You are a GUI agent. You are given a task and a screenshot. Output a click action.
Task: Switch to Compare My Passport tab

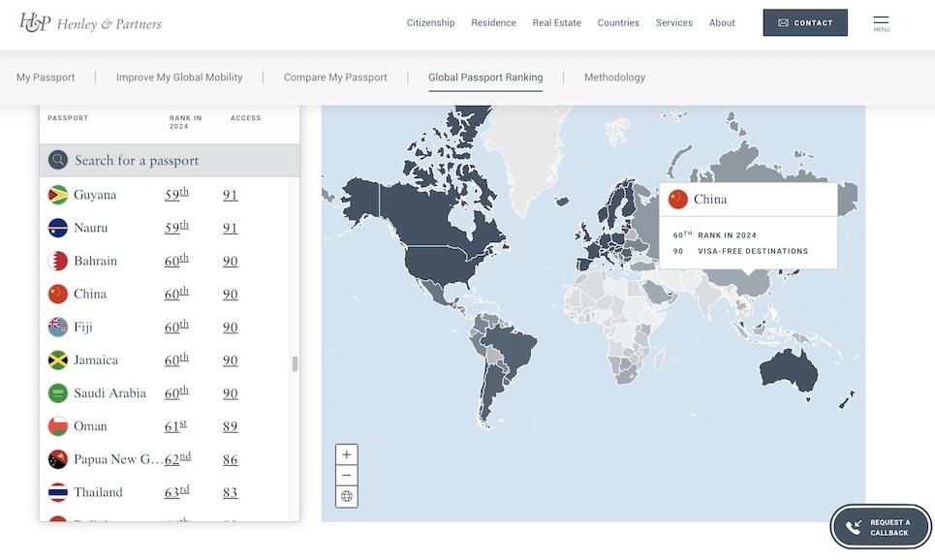tap(335, 77)
